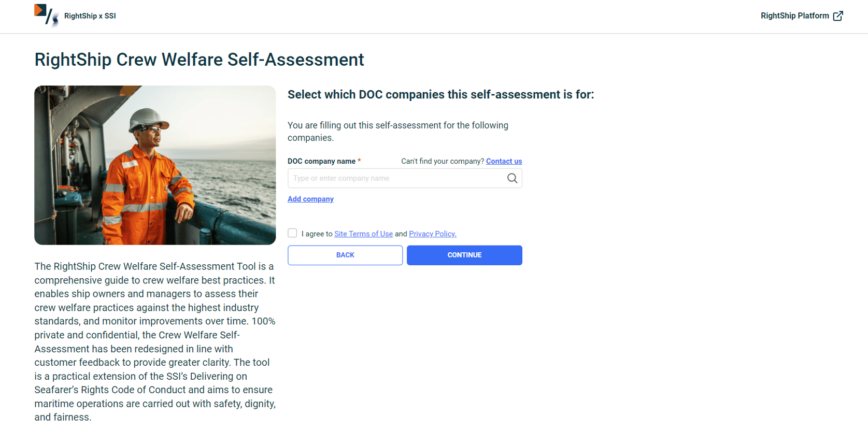The height and width of the screenshot is (430, 868).
Task: Open the Privacy Policy link
Action: pyautogui.click(x=432, y=234)
